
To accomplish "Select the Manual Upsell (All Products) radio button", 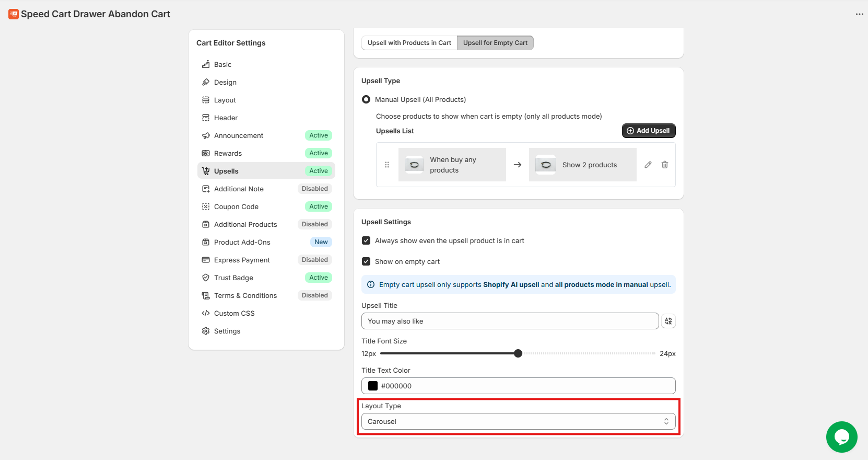I will pos(366,99).
